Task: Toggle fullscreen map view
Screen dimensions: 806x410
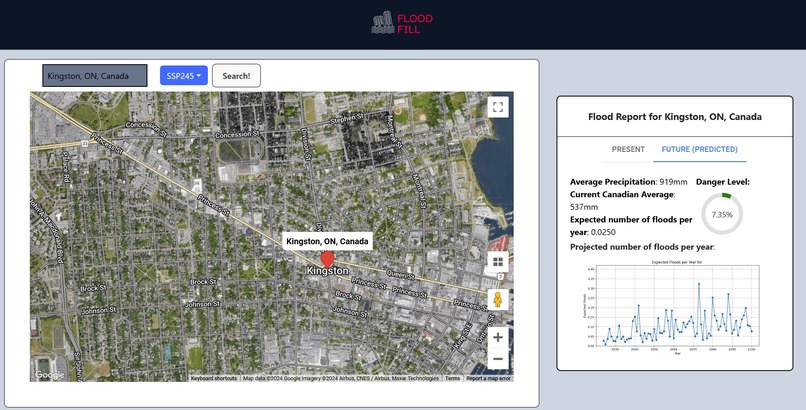Action: 498,107
